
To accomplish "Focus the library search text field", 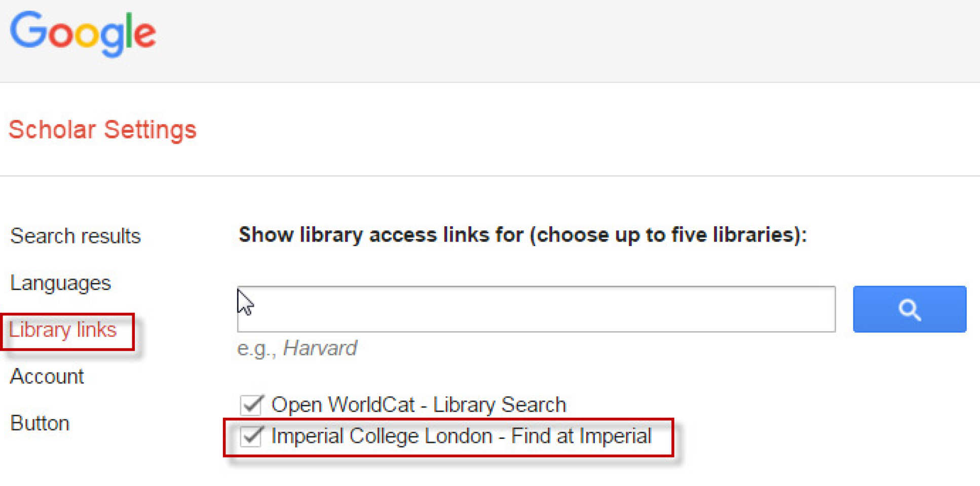I will tap(537, 309).
